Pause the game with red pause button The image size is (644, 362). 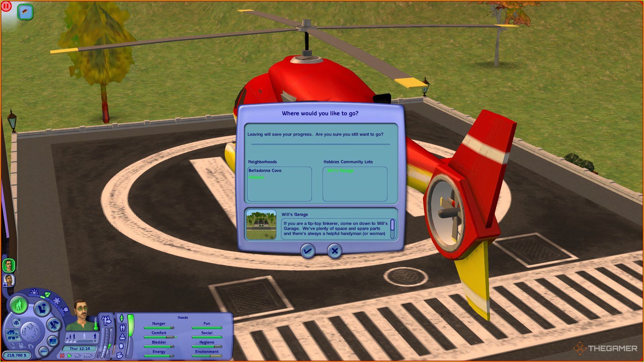[x=62, y=356]
